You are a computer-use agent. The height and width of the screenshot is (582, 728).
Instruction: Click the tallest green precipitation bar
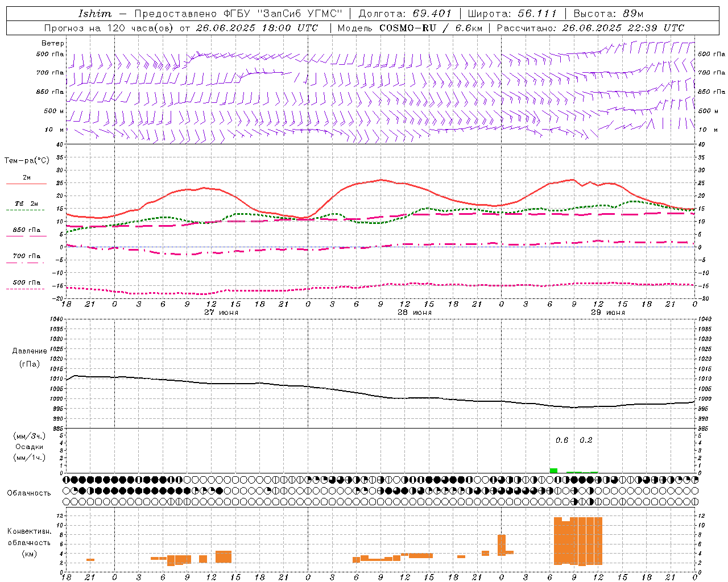(x=553, y=471)
